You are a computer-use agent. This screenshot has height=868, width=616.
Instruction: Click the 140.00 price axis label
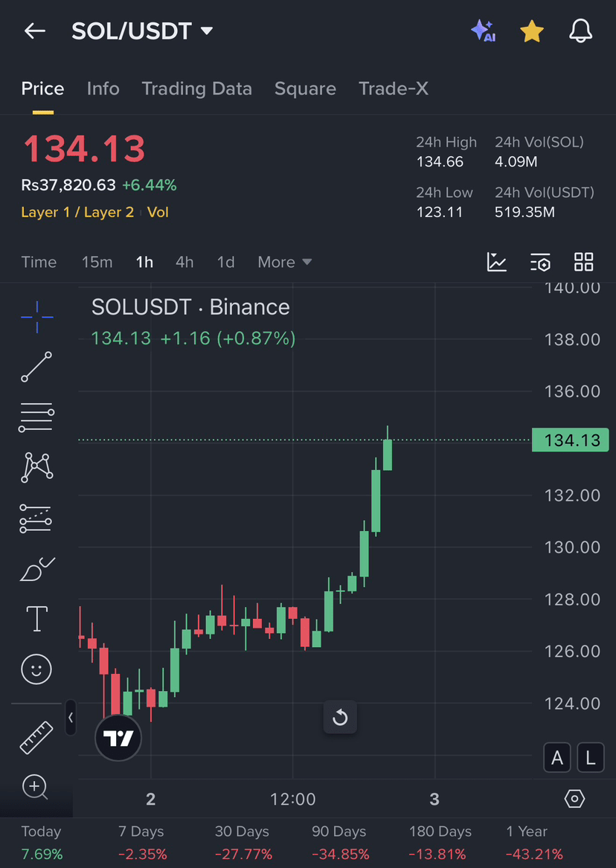tap(572, 287)
